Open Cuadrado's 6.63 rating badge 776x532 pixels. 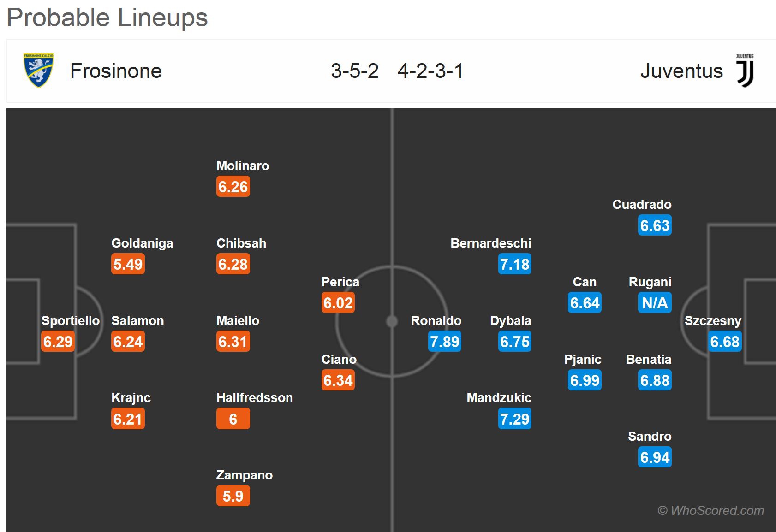[x=655, y=225]
